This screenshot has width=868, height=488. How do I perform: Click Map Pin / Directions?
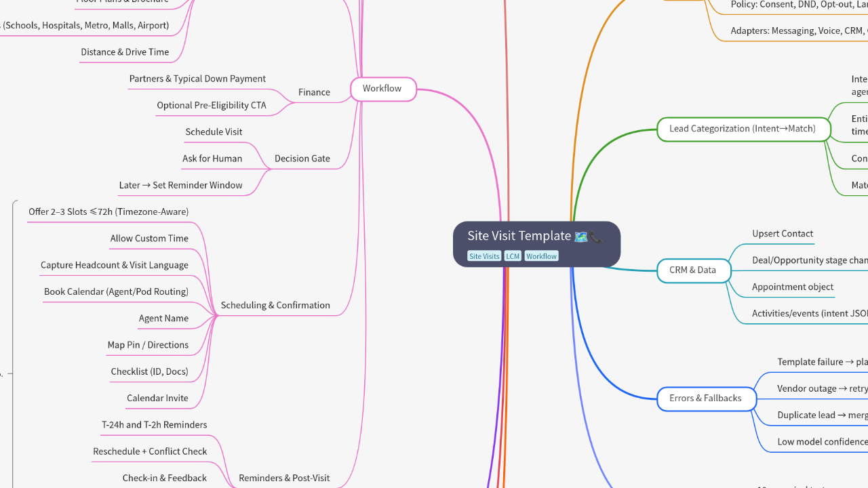[148, 345]
